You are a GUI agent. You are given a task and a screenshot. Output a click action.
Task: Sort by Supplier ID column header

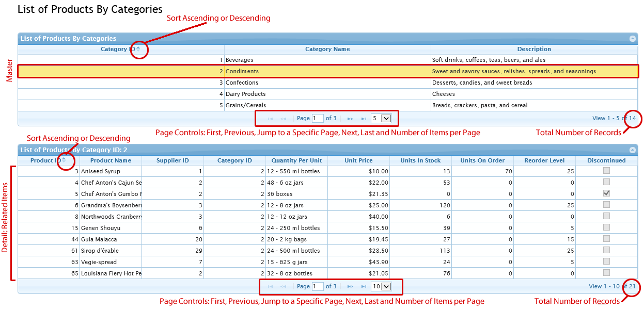coord(172,160)
